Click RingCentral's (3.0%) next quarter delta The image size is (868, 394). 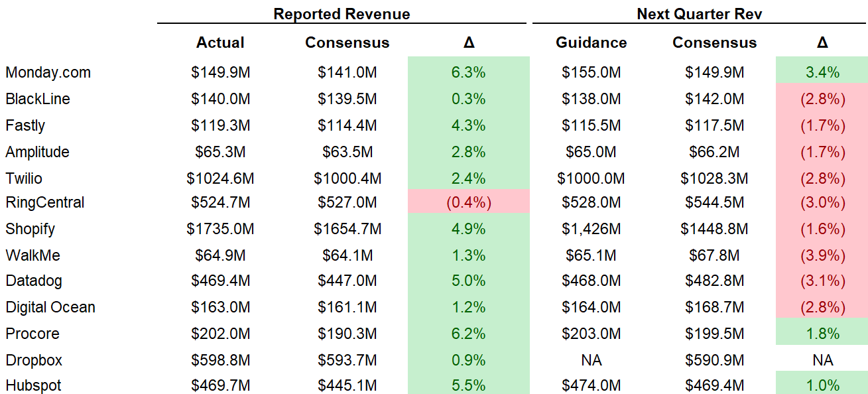coord(822,202)
